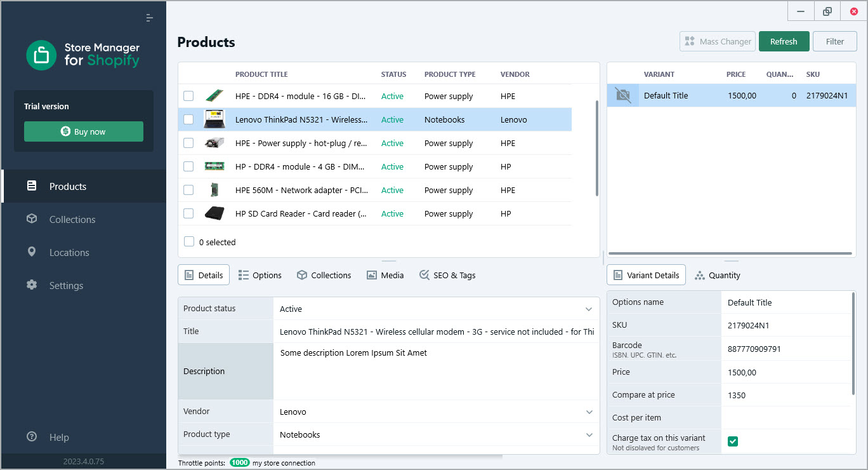Click the variant details vertical scrollbar
The image size is (868, 470).
click(854, 343)
